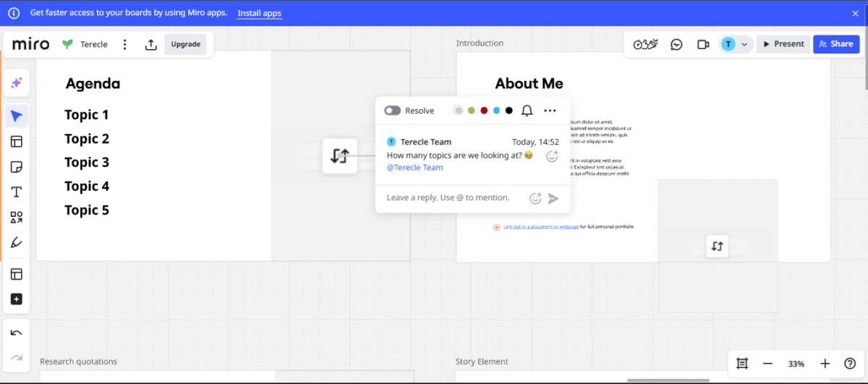This screenshot has height=384, width=868.
Task: Click the Introduction frame label
Action: pyautogui.click(x=480, y=43)
